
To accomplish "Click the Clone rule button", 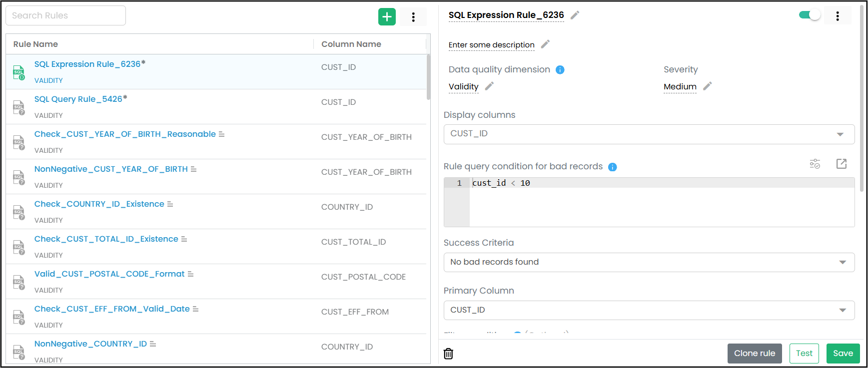I will pos(754,354).
